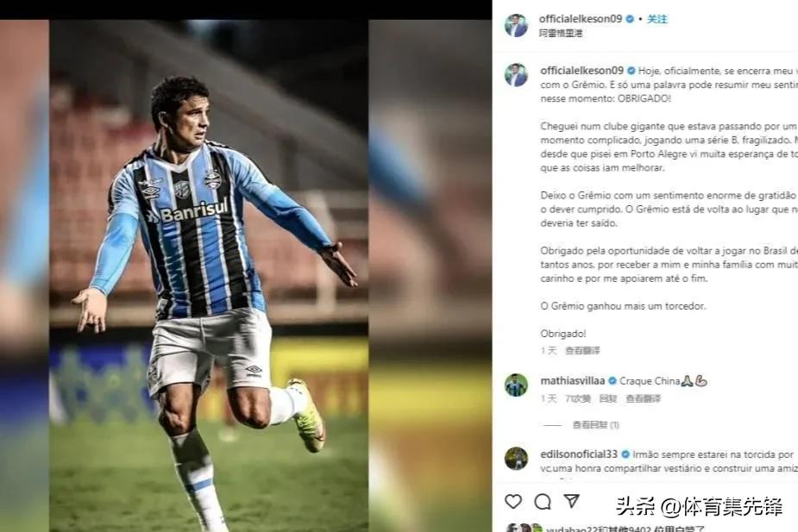Share the post via paper plane icon
798x532 pixels.
571,501
